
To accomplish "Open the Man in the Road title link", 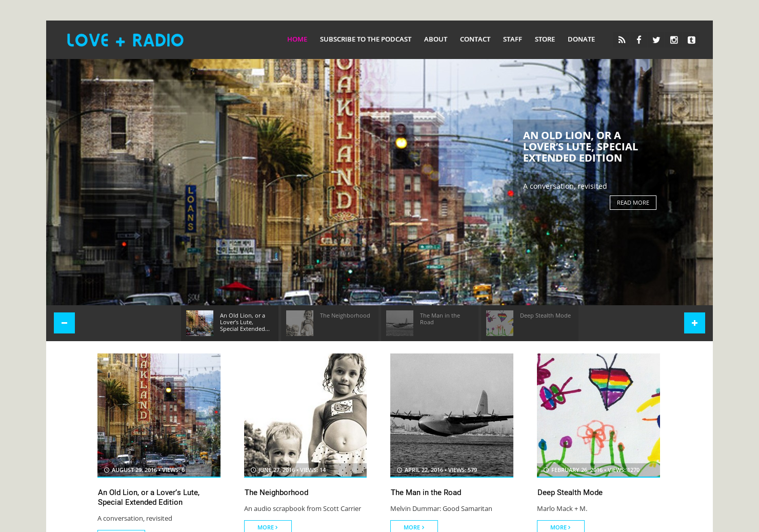I will 426,492.
